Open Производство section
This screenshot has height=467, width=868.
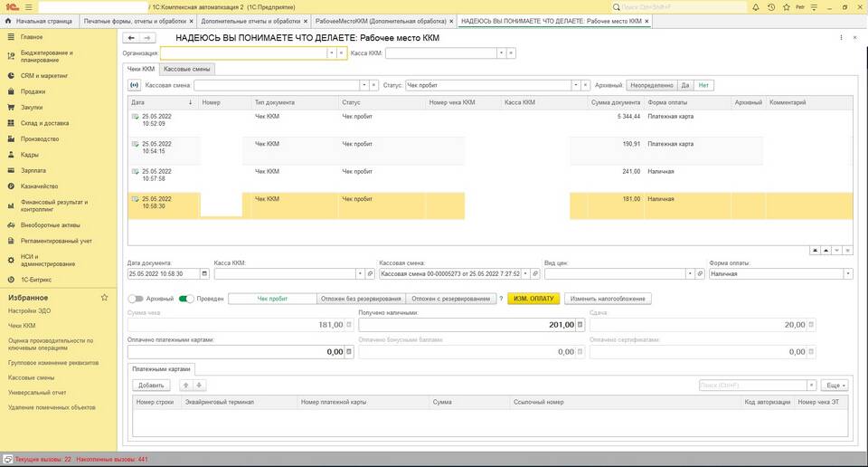(39, 138)
